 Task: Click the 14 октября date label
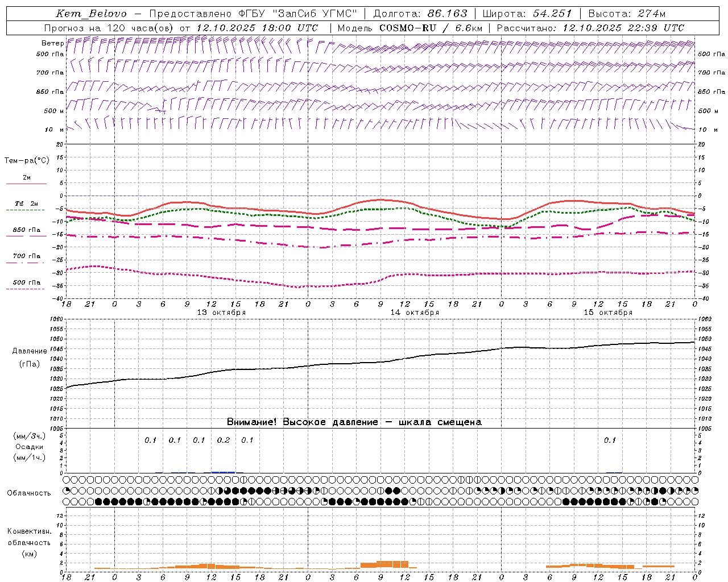pos(415,313)
